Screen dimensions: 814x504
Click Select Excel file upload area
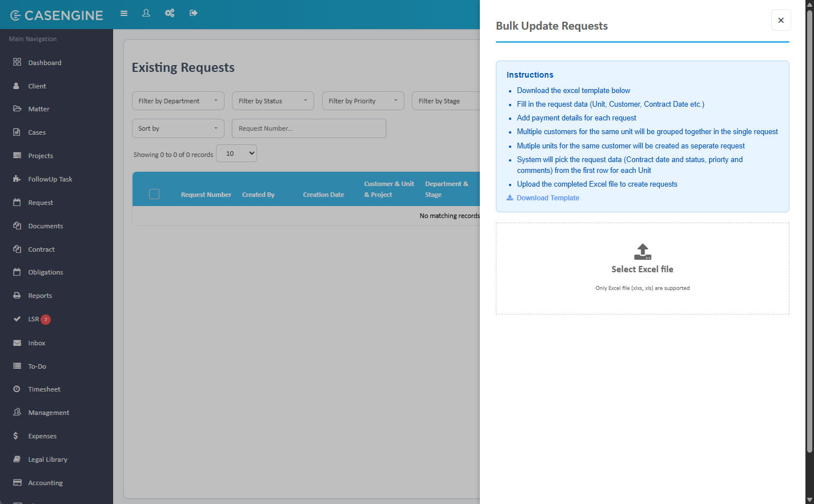643,268
